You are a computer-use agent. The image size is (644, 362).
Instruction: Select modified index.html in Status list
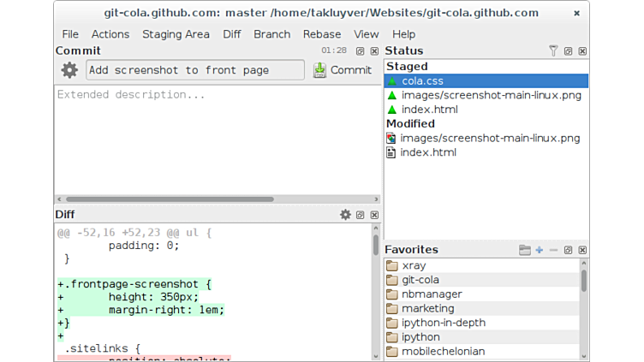click(x=428, y=152)
